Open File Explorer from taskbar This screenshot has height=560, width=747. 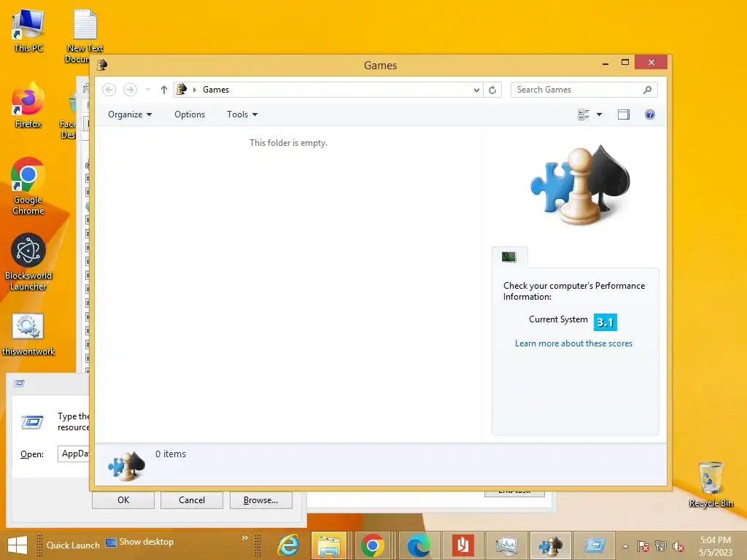point(329,545)
